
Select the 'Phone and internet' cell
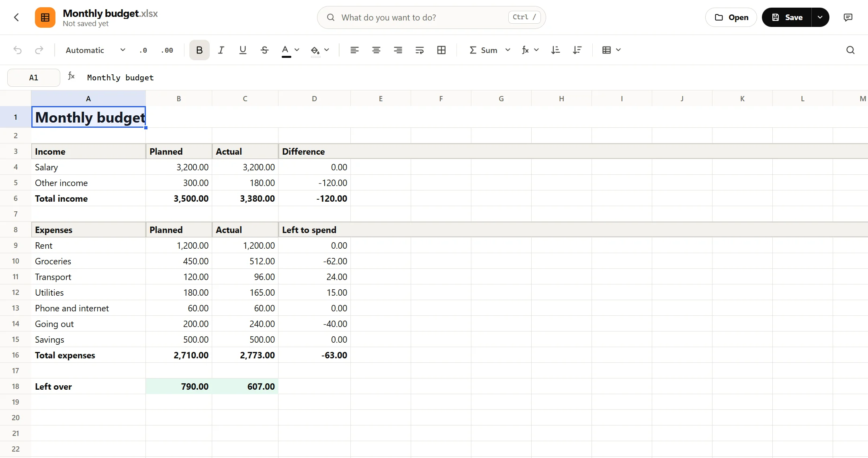88,308
